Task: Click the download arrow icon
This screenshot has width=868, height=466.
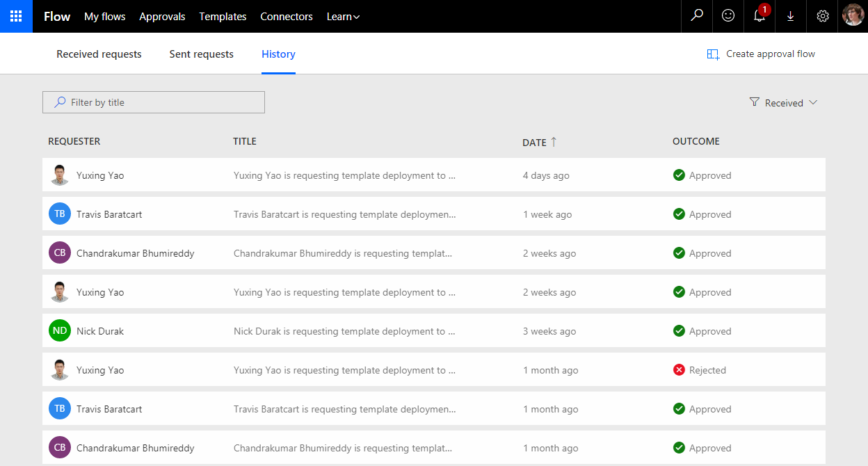Action: click(791, 16)
